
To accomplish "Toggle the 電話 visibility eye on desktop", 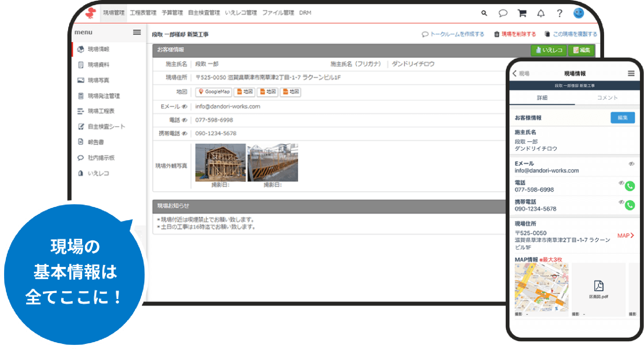I will [184, 120].
